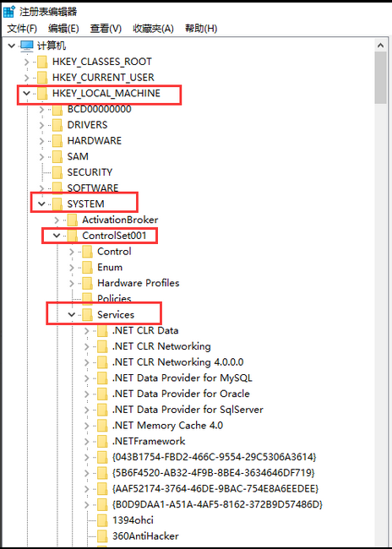The height and width of the screenshot is (549, 392).
Task: Click the Registry Editor title bar icon
Action: point(8,12)
